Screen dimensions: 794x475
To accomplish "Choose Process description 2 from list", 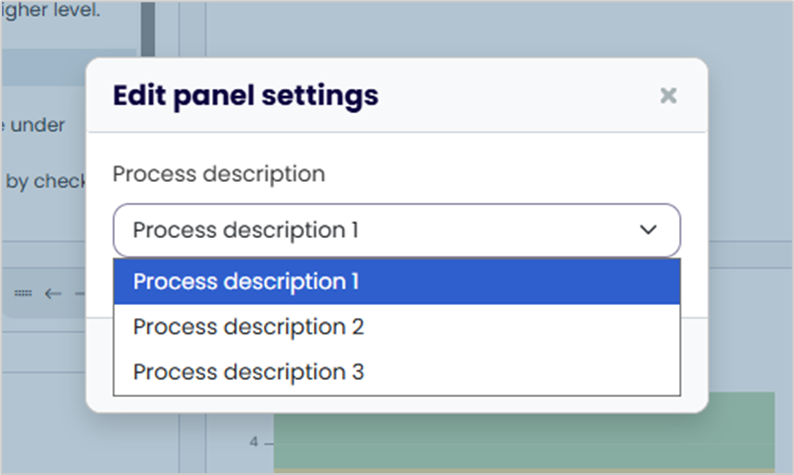I will pos(396,327).
